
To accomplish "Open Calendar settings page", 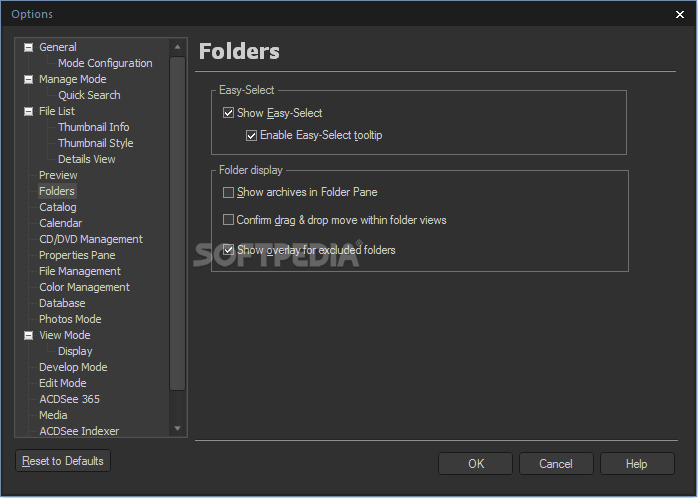I will pyautogui.click(x=61, y=223).
